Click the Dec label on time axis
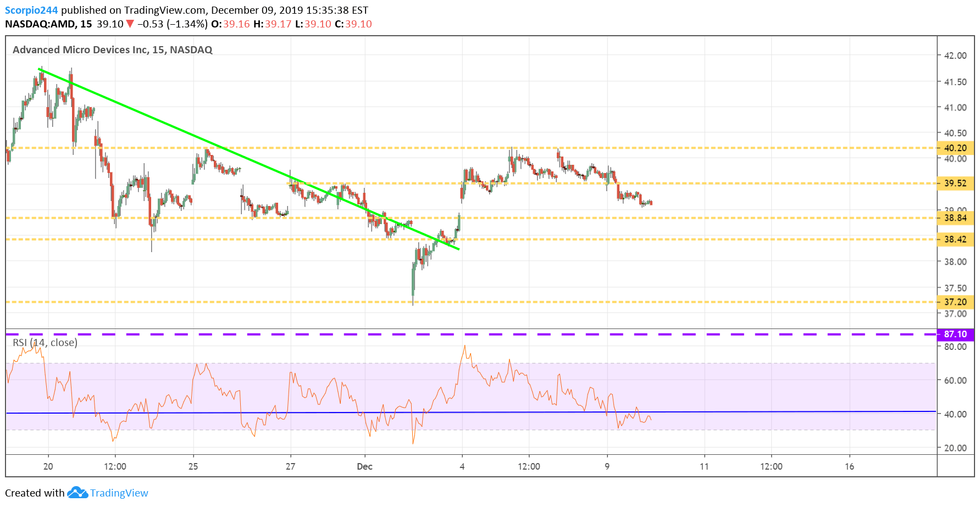The width and height of the screenshot is (980, 507). pyautogui.click(x=364, y=466)
